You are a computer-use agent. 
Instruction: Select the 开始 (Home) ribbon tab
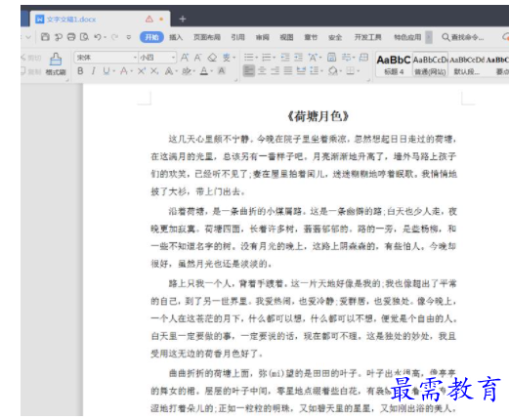click(x=151, y=37)
